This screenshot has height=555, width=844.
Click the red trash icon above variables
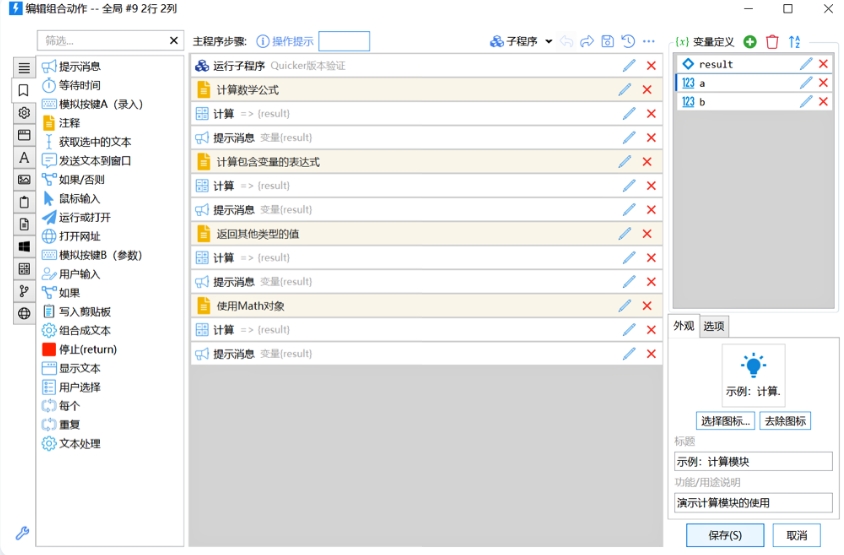point(772,41)
